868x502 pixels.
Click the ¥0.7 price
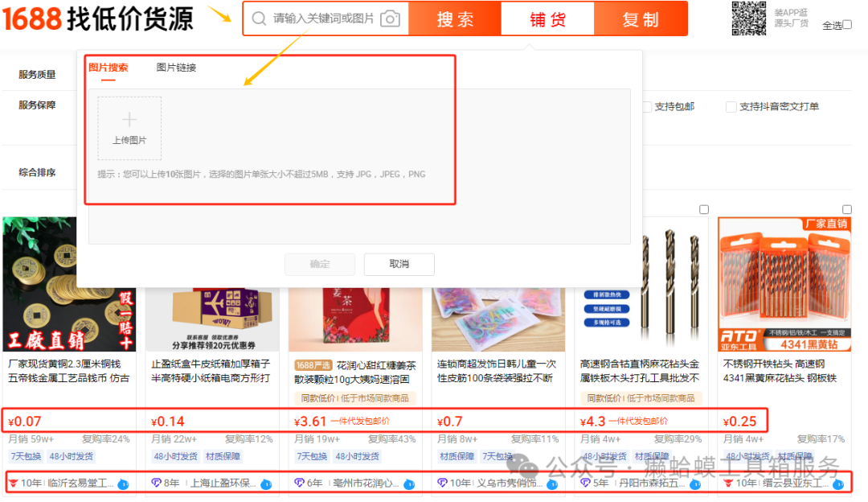pyautogui.click(x=449, y=422)
